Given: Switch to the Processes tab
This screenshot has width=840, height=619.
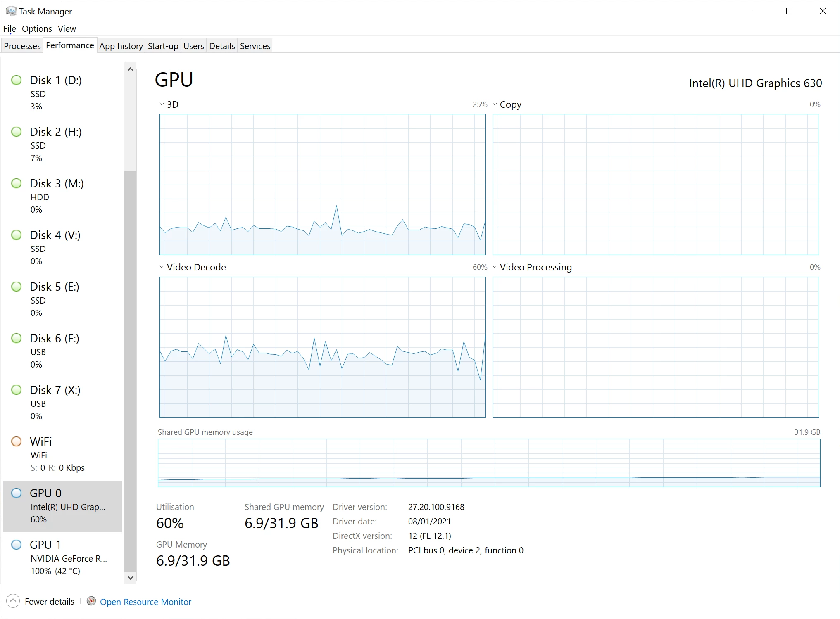Looking at the screenshot, I should pyautogui.click(x=22, y=46).
